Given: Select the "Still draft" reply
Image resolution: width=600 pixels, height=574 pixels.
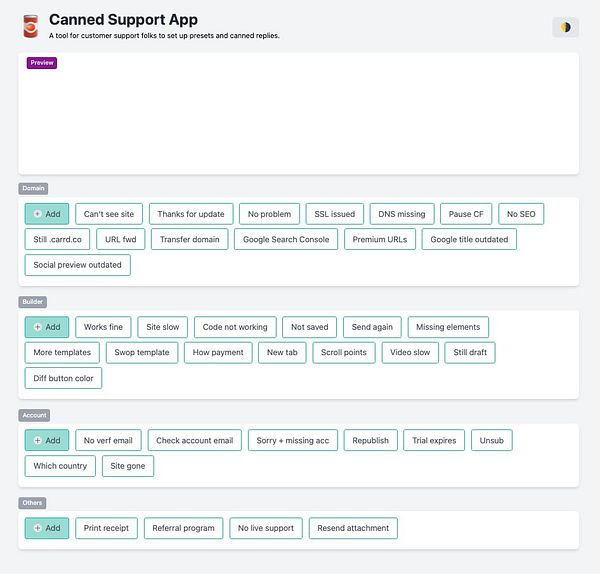Looking at the screenshot, I should [x=470, y=352].
